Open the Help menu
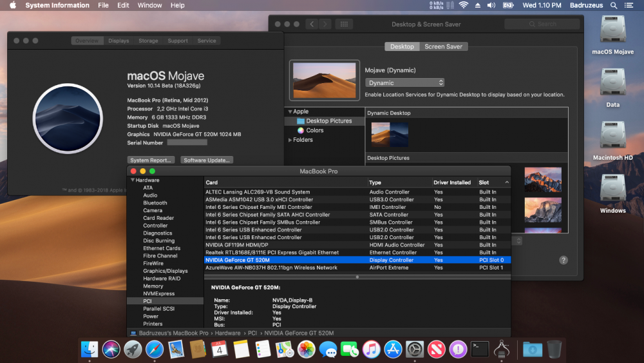644x363 pixels. [178, 5]
